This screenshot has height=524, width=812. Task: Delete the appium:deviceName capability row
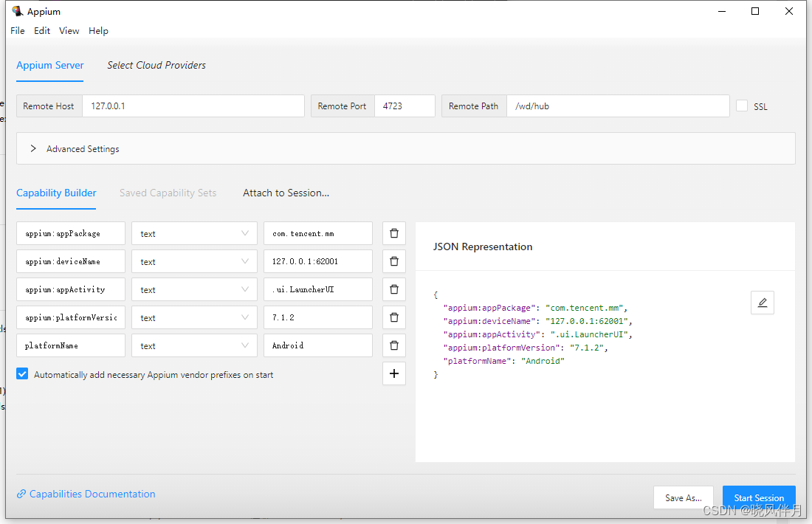coord(393,261)
